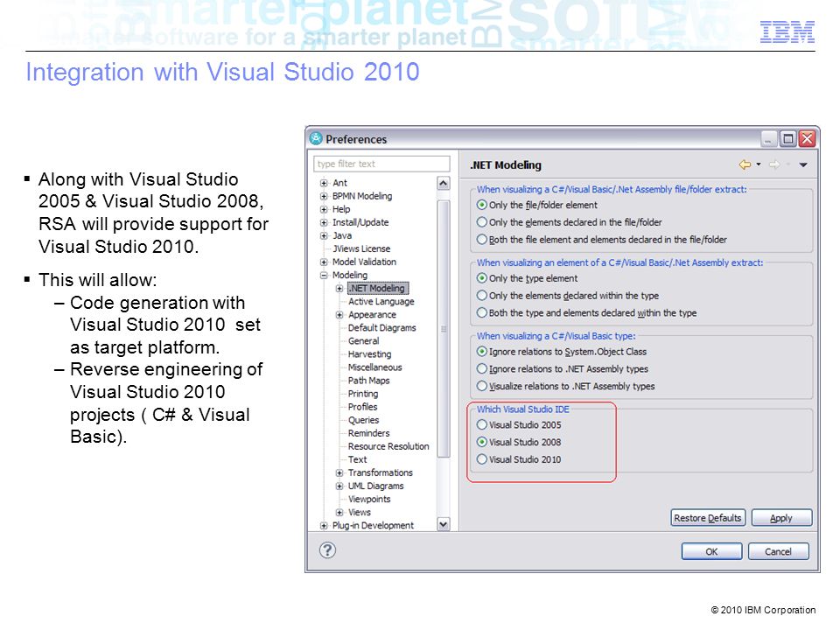840x630 pixels.
Task: Expand the UML Diagrams node
Action: 339,486
